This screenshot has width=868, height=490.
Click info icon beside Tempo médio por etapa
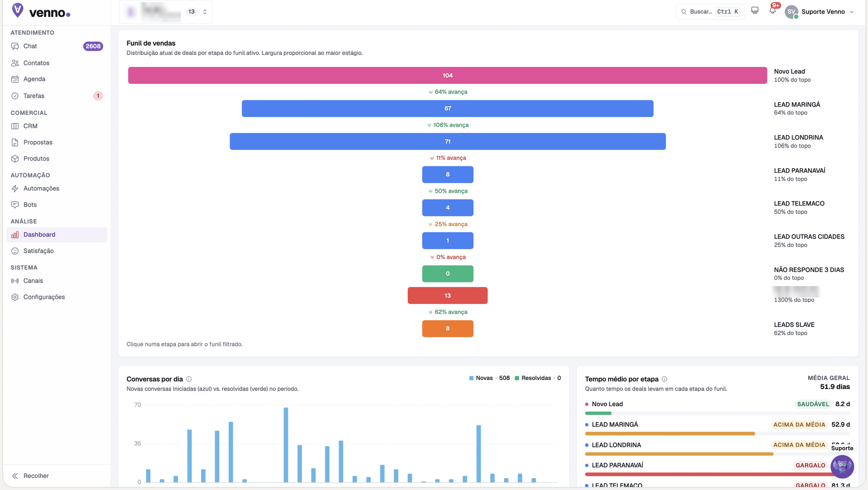tap(665, 379)
